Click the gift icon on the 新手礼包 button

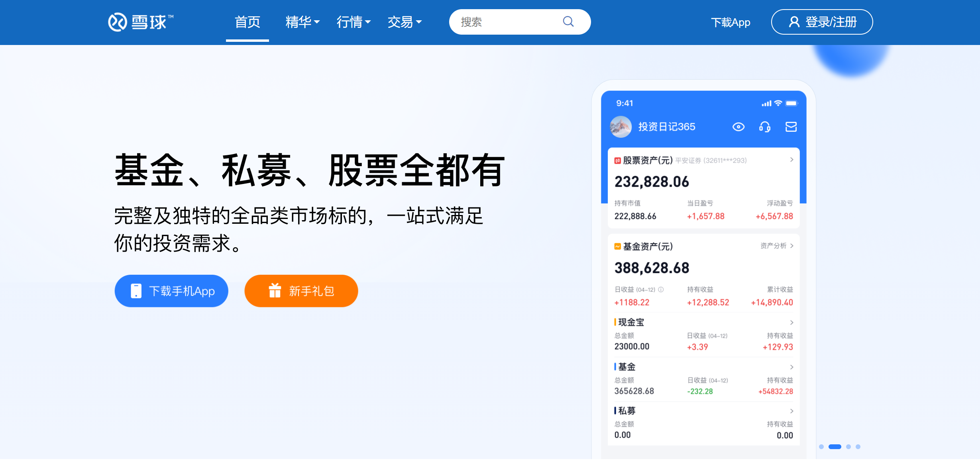pos(275,291)
